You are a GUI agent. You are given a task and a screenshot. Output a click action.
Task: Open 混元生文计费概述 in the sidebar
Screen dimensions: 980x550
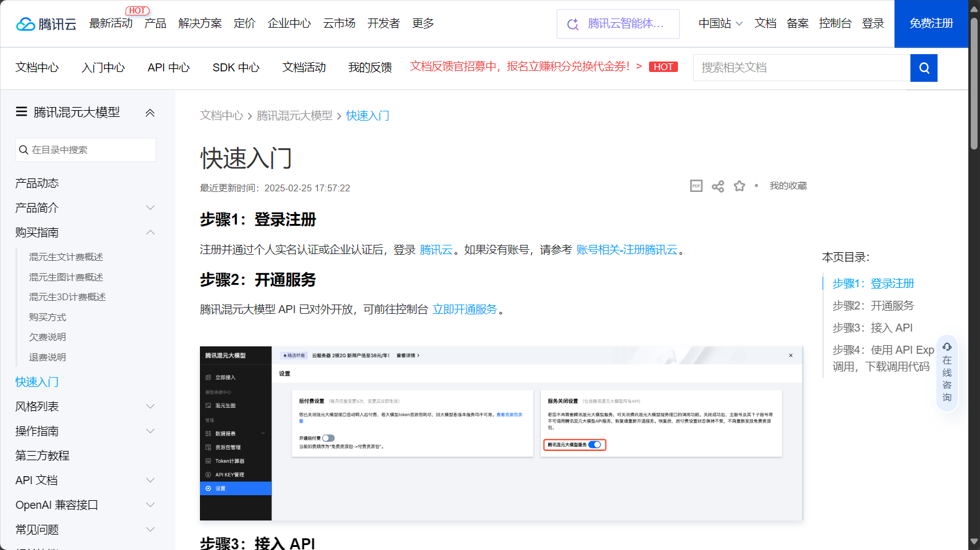(x=66, y=257)
